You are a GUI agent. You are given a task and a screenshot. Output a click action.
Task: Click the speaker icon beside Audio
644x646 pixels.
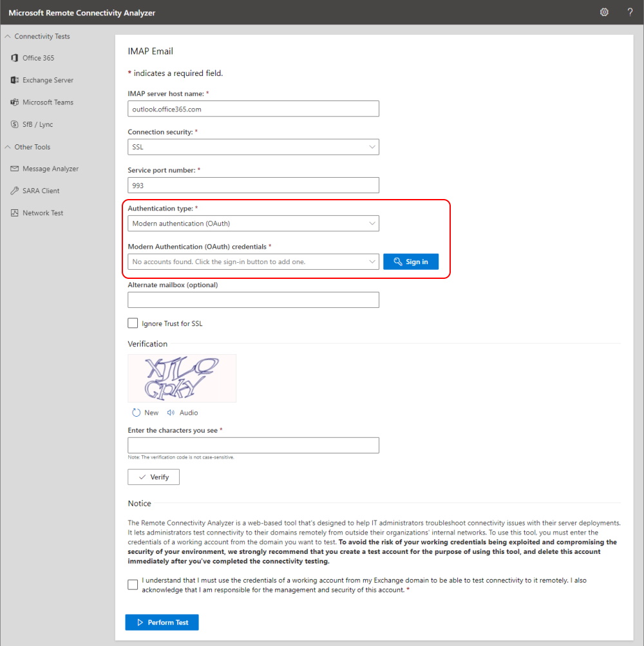pos(171,412)
